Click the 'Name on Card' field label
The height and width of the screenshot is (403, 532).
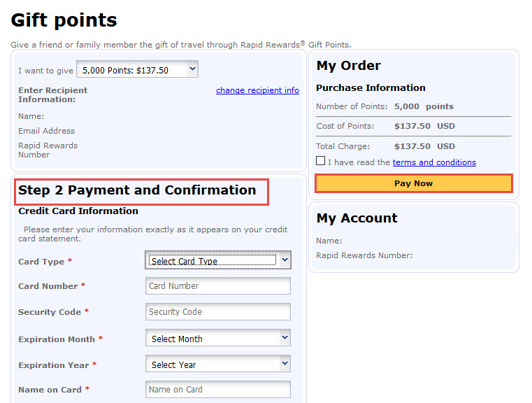click(50, 390)
